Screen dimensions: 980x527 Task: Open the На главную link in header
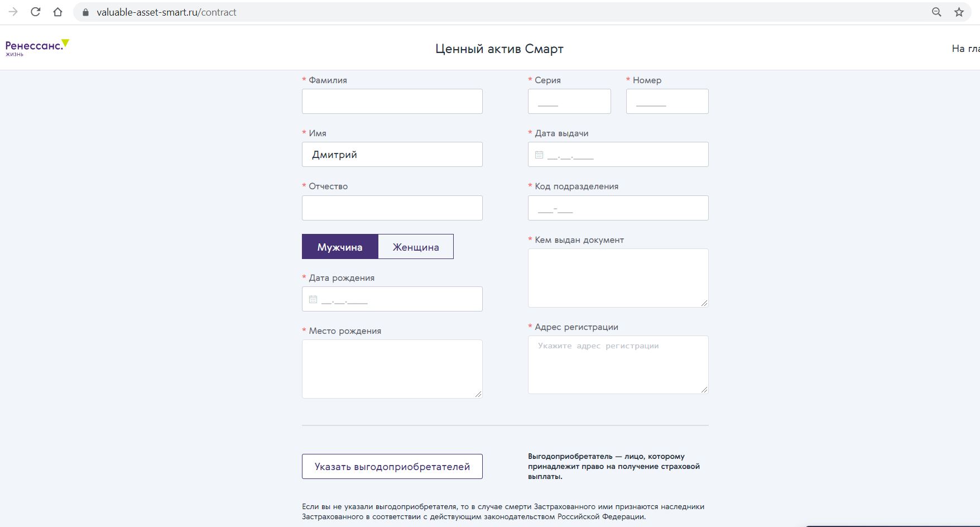coord(965,49)
